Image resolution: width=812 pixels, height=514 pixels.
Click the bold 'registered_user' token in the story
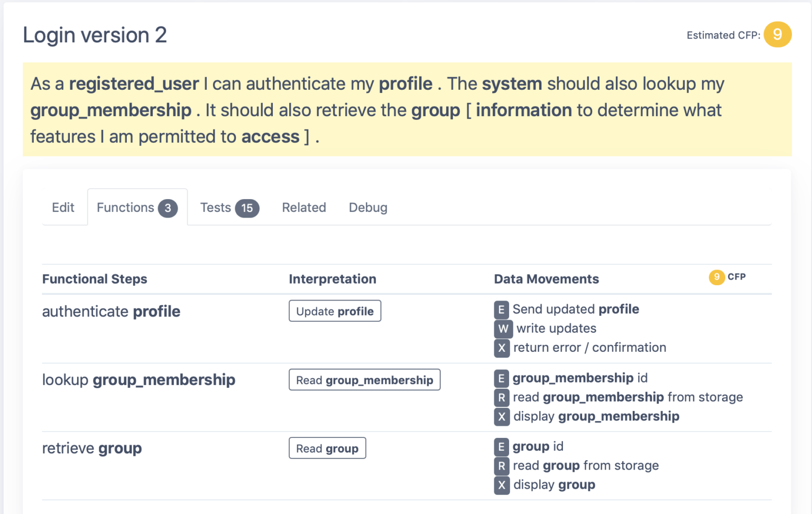133,83
